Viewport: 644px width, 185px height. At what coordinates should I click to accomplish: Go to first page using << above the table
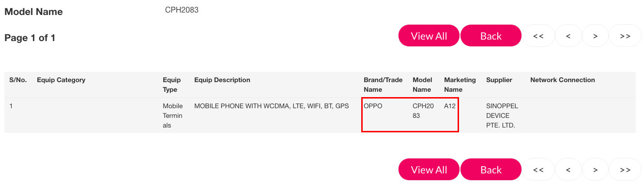click(538, 36)
